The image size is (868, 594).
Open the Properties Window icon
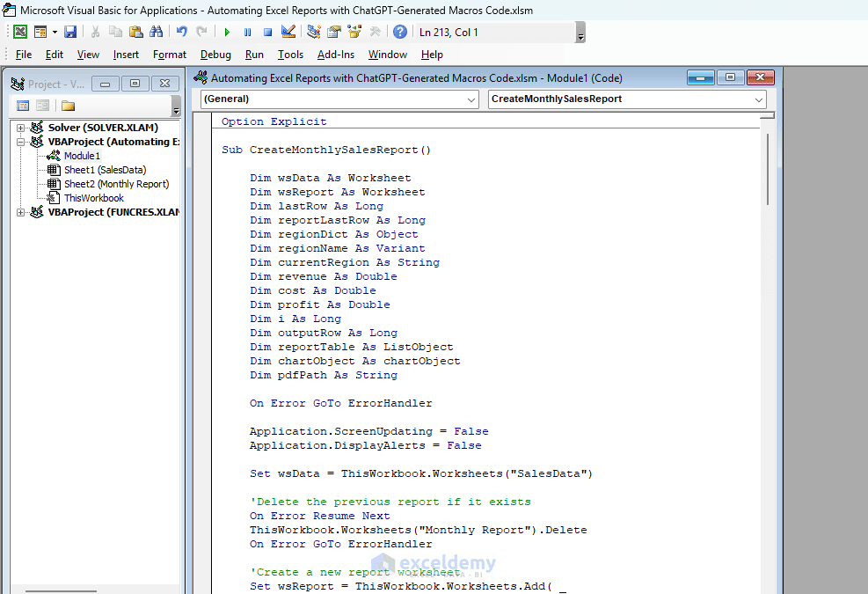334,33
